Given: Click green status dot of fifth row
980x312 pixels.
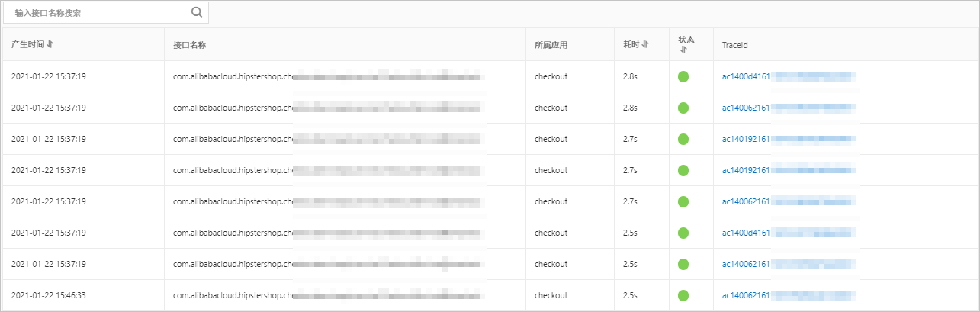Looking at the screenshot, I should (683, 201).
